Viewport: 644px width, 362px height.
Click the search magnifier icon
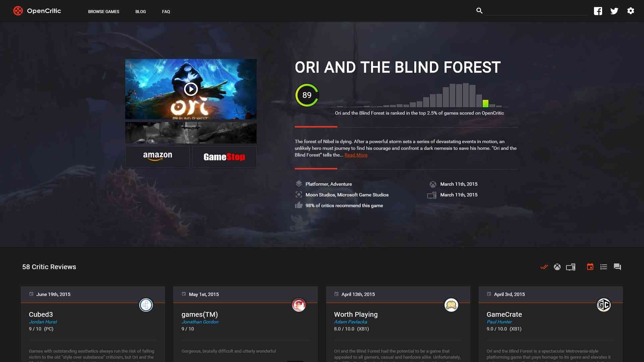coord(479,11)
